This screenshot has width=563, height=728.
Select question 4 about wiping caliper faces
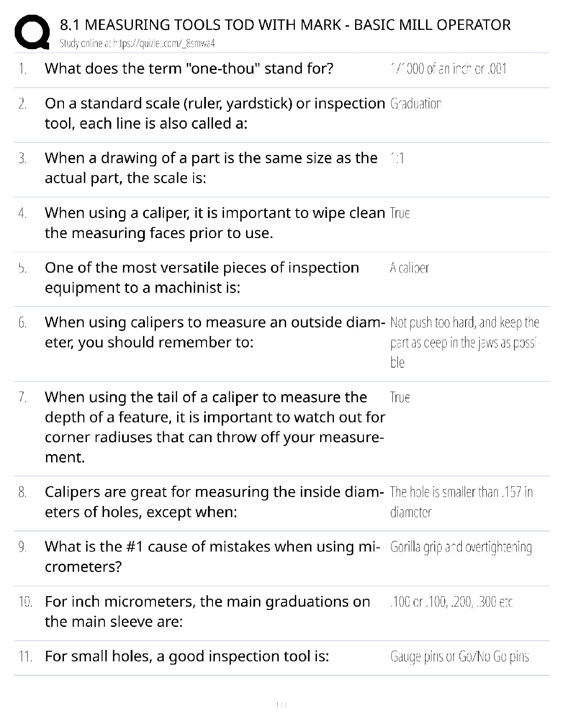click(x=214, y=223)
